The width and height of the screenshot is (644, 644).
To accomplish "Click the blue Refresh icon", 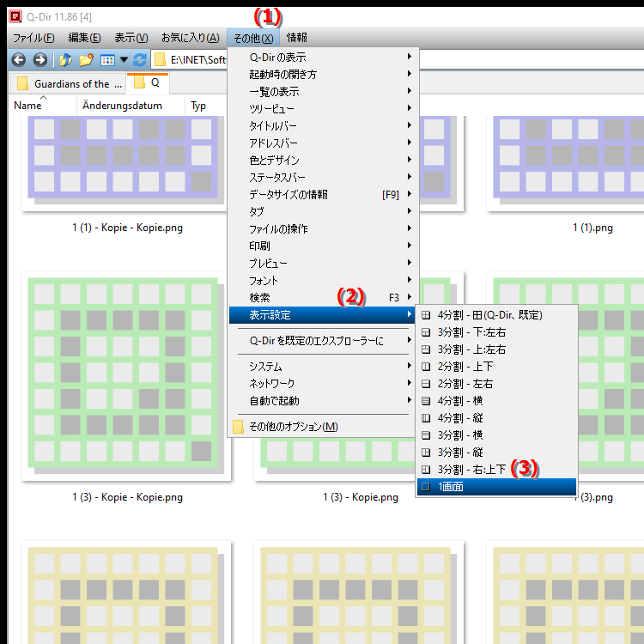I will click(x=140, y=60).
